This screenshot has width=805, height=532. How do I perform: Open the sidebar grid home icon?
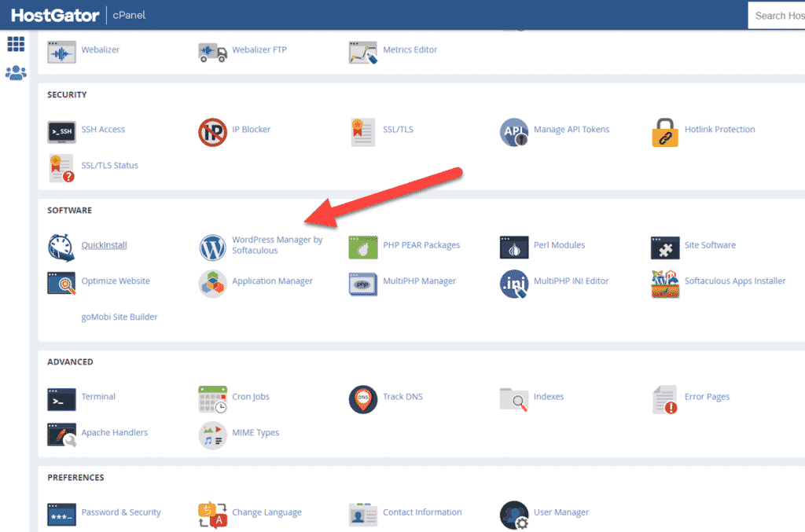[16, 44]
